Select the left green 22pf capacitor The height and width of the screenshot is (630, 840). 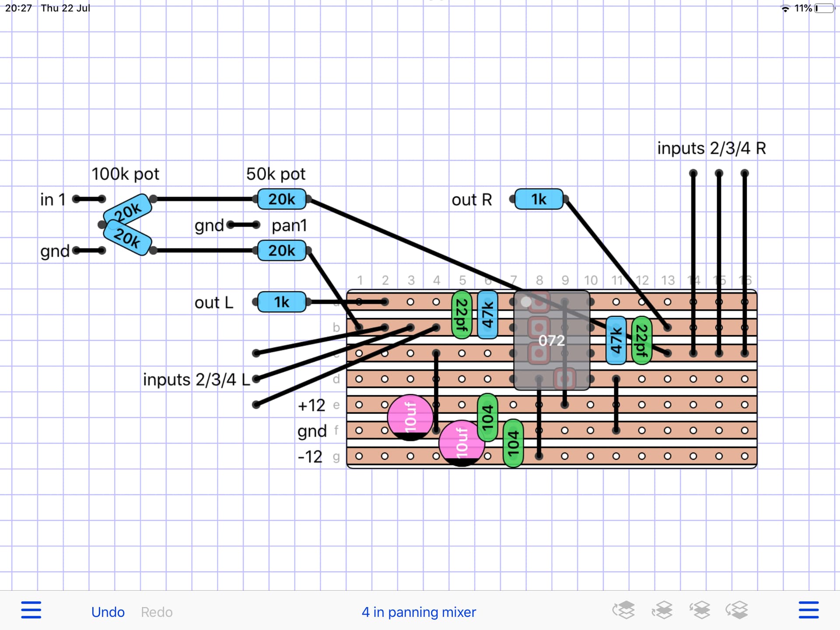point(462,315)
